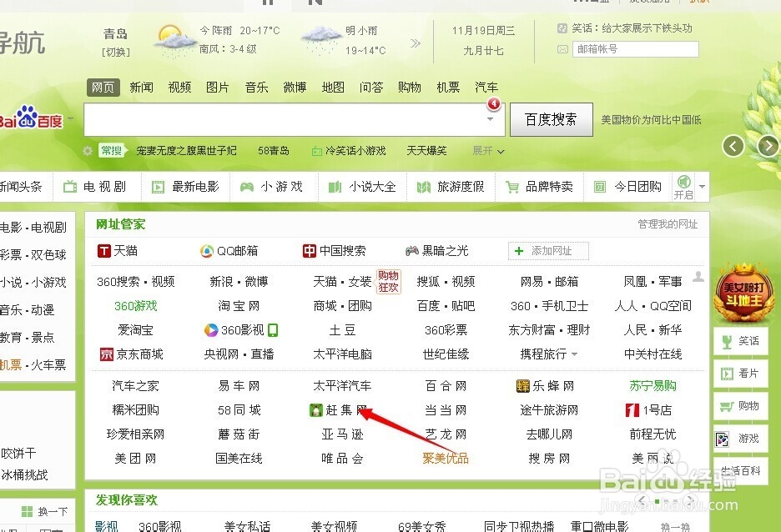Click the 天猫 red T icon
Image resolution: width=781 pixels, height=532 pixels.
click(103, 251)
